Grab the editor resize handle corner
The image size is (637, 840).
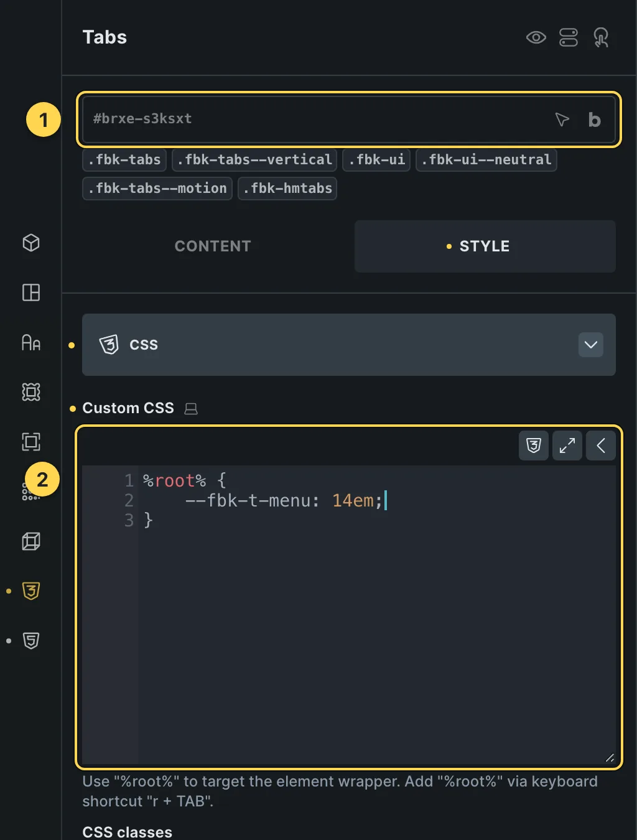(610, 757)
